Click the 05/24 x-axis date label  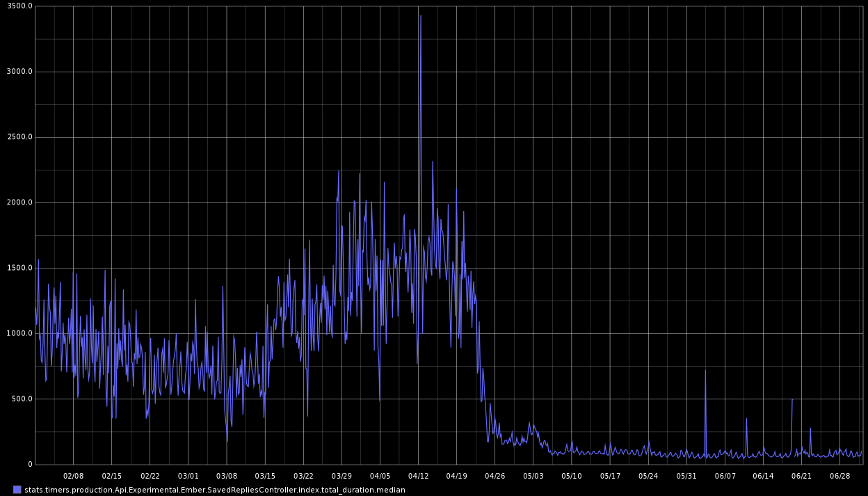pyautogui.click(x=648, y=476)
